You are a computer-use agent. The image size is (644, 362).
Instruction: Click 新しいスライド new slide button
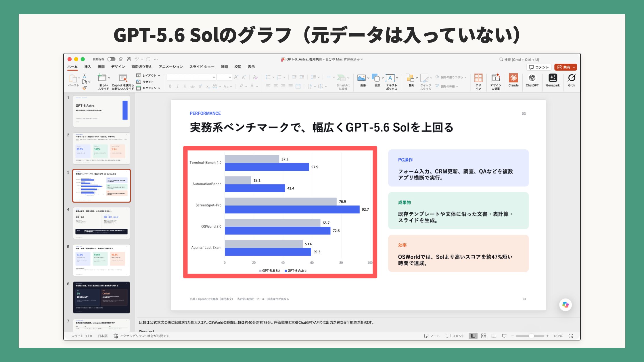103,82
